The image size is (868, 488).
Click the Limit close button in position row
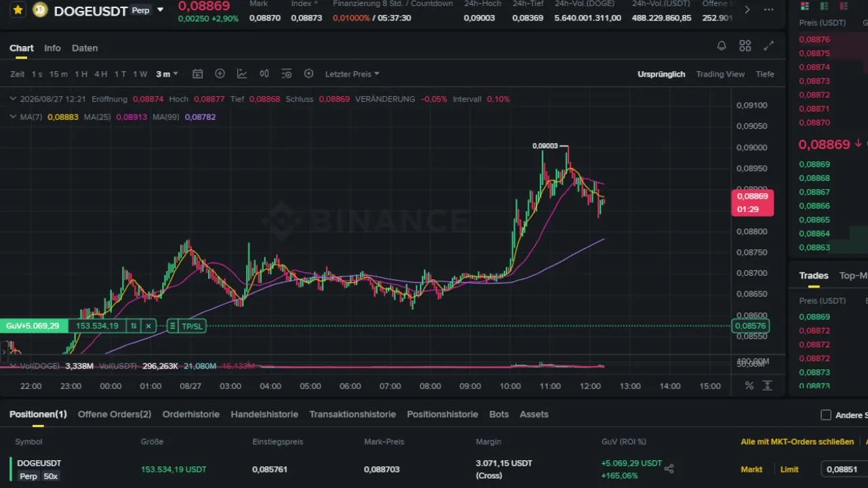pos(789,469)
